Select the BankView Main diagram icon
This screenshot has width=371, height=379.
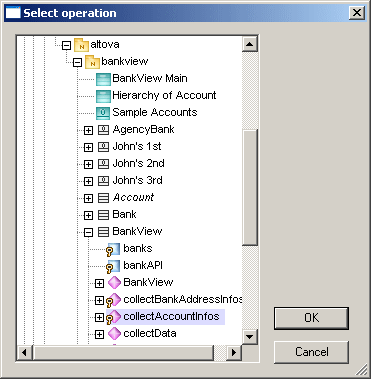103,79
